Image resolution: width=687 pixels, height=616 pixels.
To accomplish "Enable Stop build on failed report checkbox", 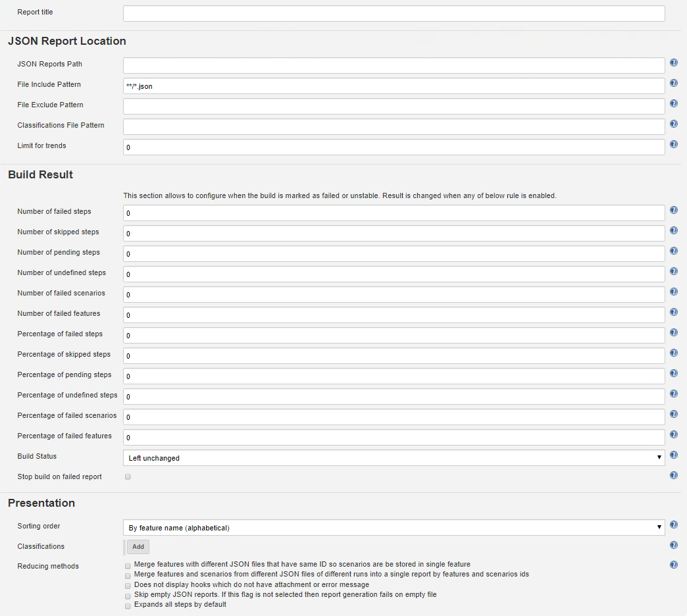I will click(128, 476).
